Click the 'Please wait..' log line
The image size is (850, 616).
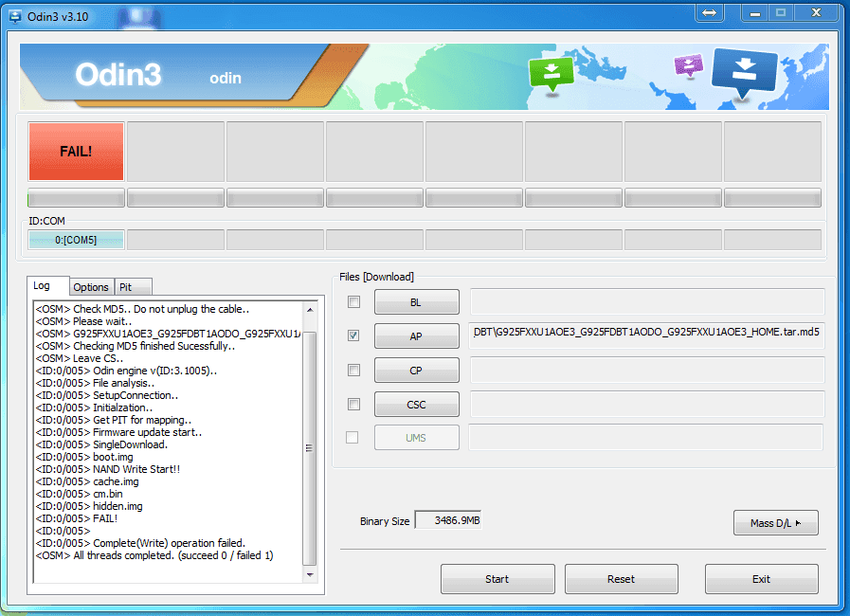(x=83, y=321)
